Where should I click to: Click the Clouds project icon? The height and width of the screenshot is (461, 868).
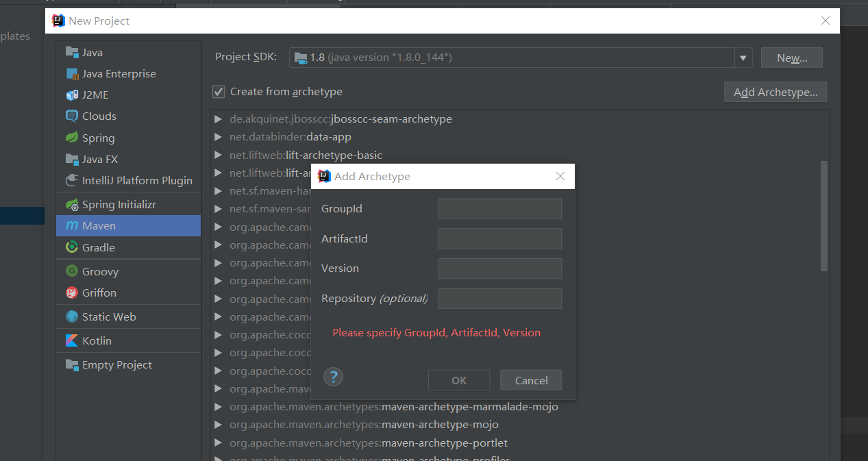[x=72, y=116]
